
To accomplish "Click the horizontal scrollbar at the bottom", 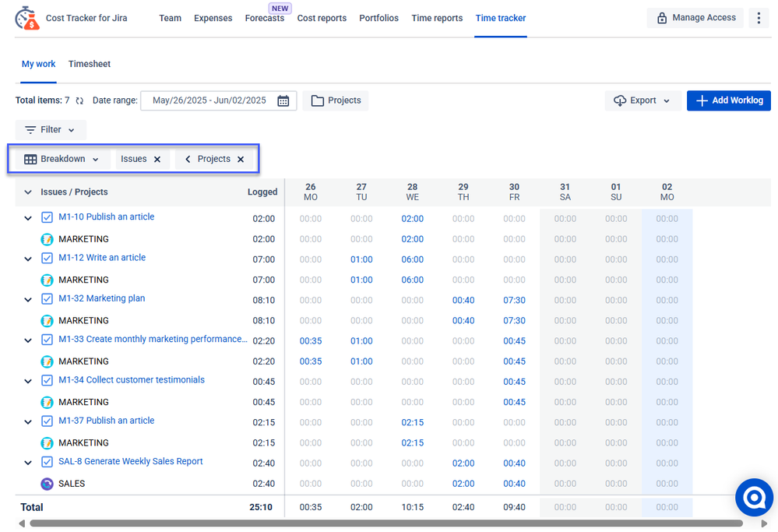I will [385, 523].
